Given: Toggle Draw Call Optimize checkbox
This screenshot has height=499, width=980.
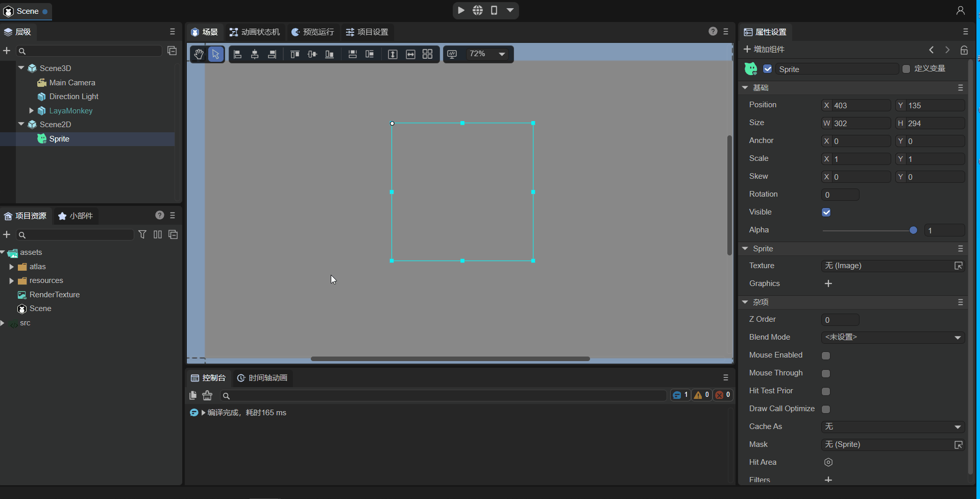Looking at the screenshot, I should click(826, 409).
